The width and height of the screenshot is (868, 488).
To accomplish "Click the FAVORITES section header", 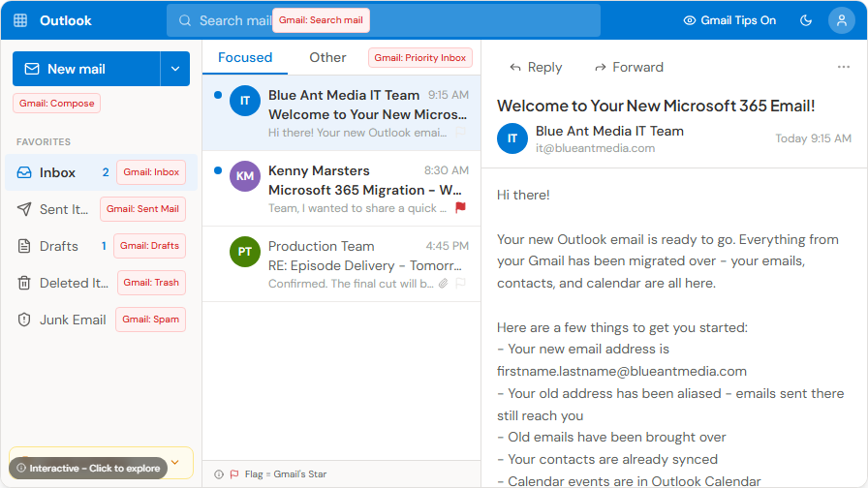I will pyautogui.click(x=44, y=142).
